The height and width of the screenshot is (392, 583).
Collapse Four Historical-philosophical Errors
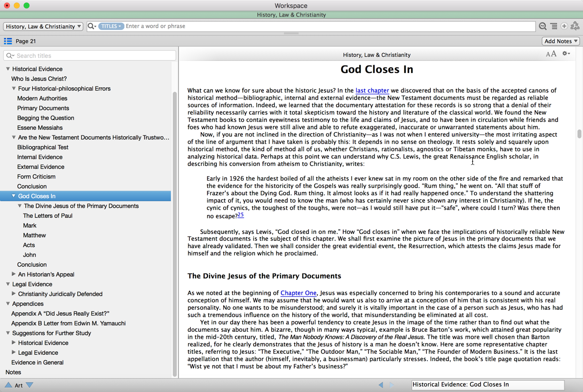14,89
